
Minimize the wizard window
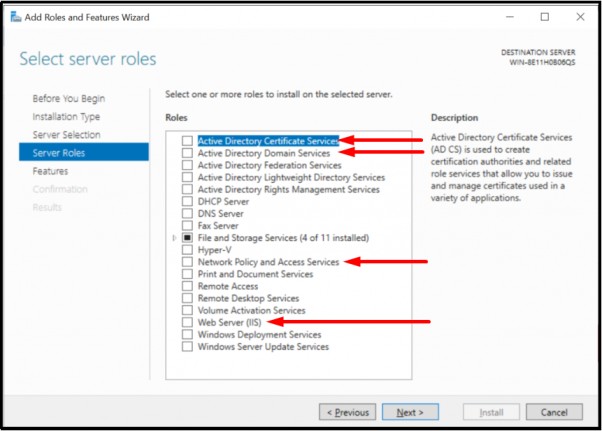coord(509,17)
